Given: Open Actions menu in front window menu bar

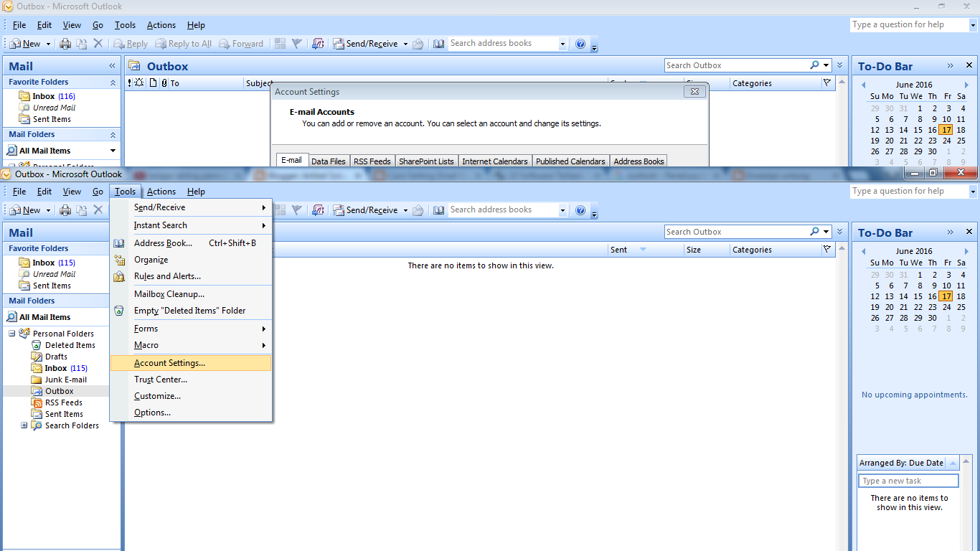Looking at the screenshot, I should point(161,192).
